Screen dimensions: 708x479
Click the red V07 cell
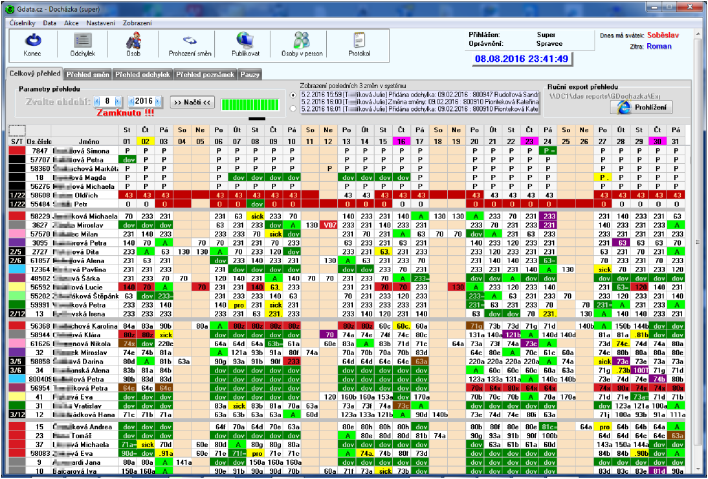tap(328, 225)
